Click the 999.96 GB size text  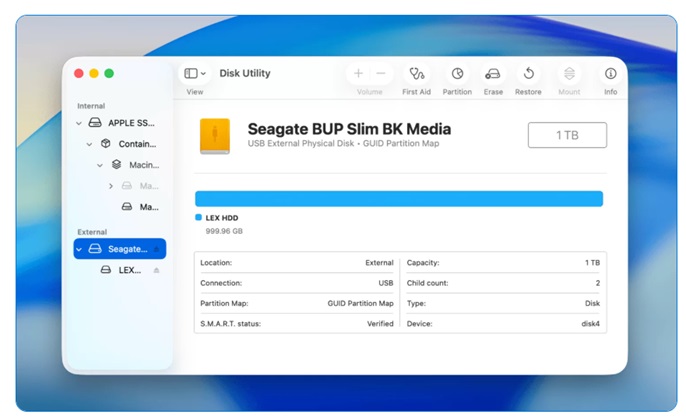(224, 231)
